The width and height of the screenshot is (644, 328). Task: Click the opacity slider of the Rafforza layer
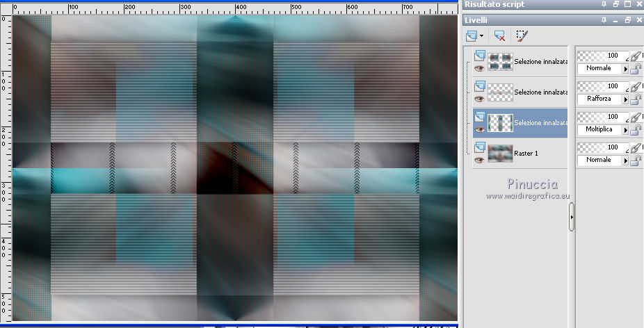tap(604, 86)
